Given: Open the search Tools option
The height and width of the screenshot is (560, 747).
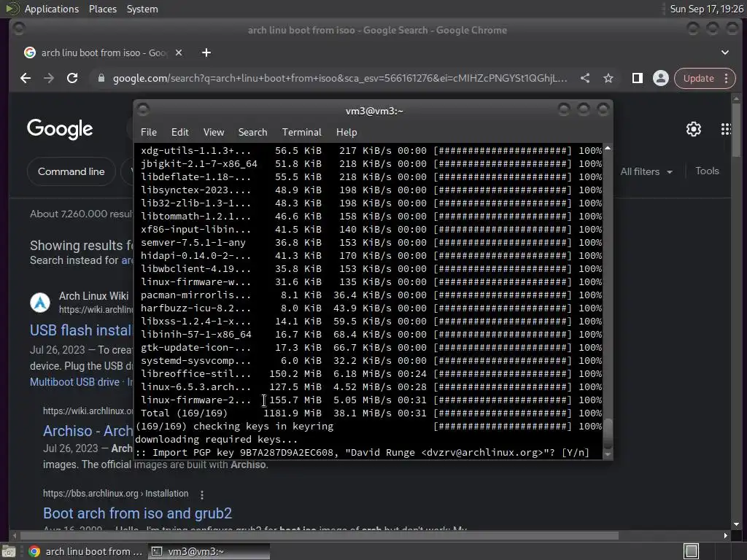Looking at the screenshot, I should click(x=707, y=171).
